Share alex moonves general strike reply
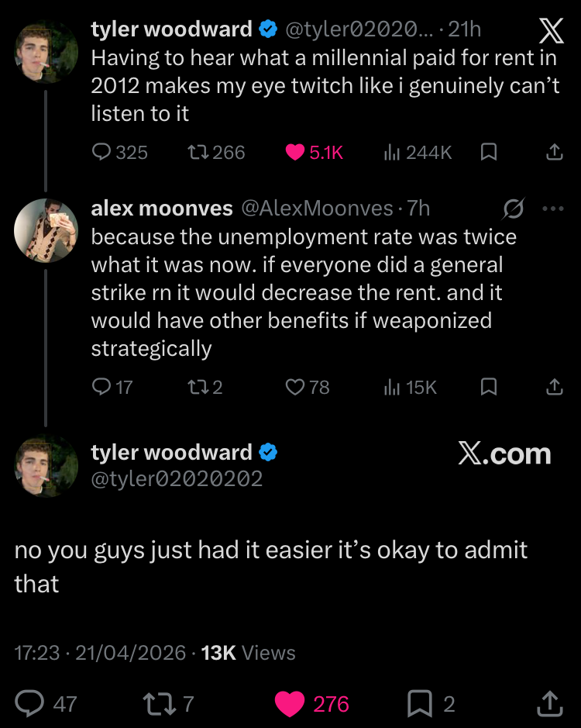Viewport: 581px width, 728px height. point(554,386)
